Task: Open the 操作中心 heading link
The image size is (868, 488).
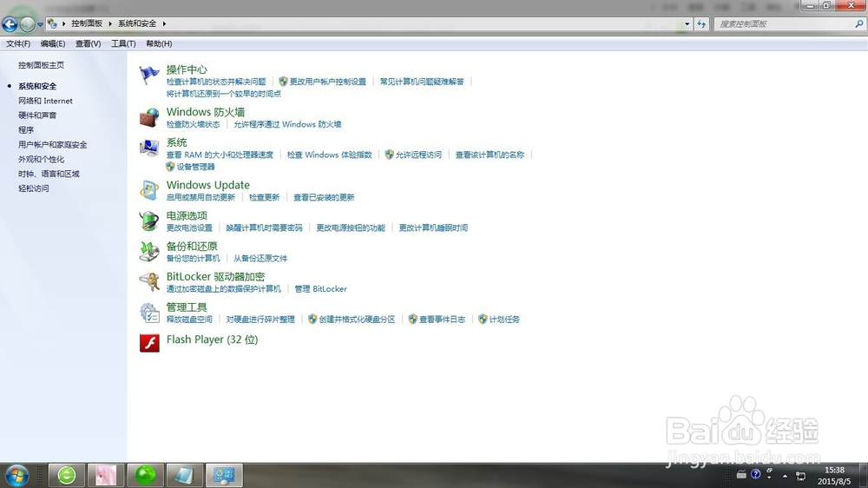Action: pos(187,69)
